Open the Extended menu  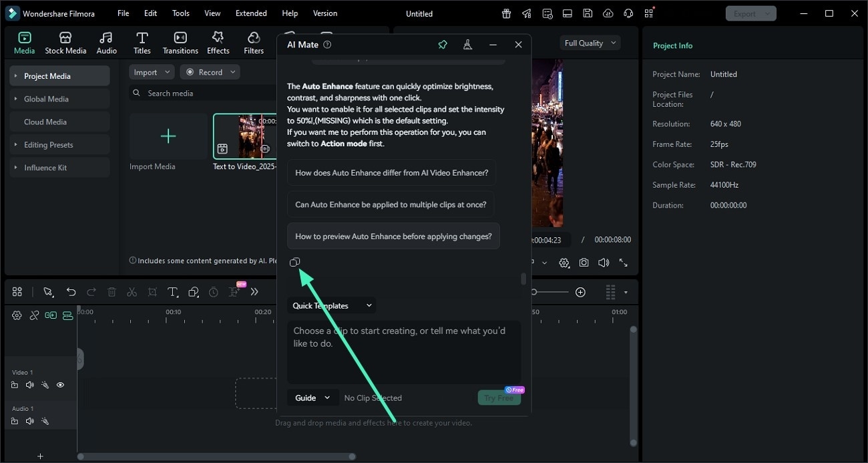click(x=251, y=13)
